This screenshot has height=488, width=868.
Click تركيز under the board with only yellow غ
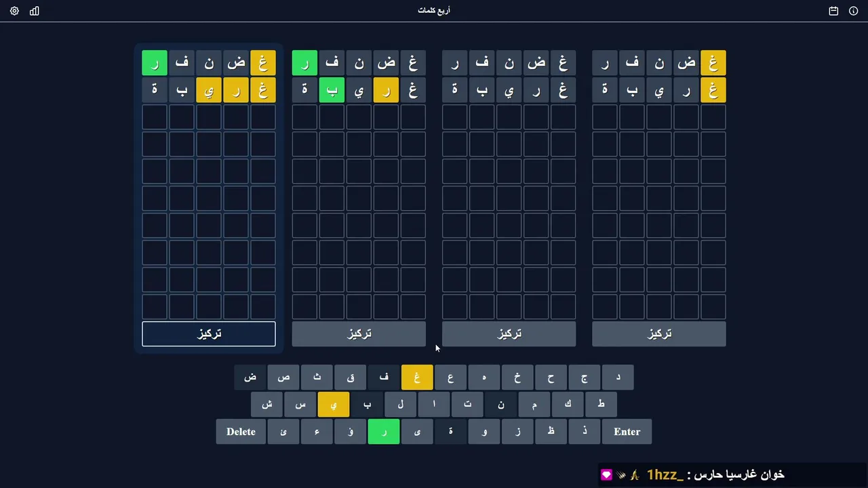659,334
